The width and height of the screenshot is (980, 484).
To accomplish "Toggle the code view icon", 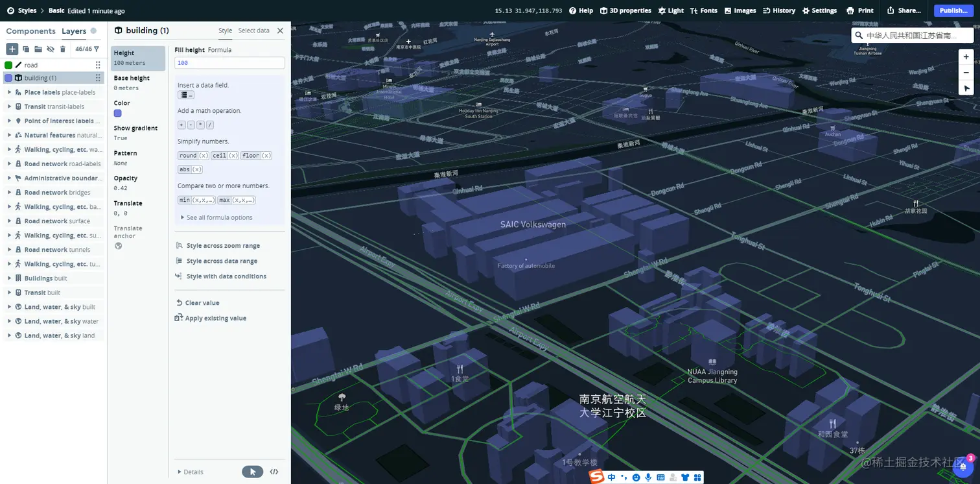I will click(274, 472).
